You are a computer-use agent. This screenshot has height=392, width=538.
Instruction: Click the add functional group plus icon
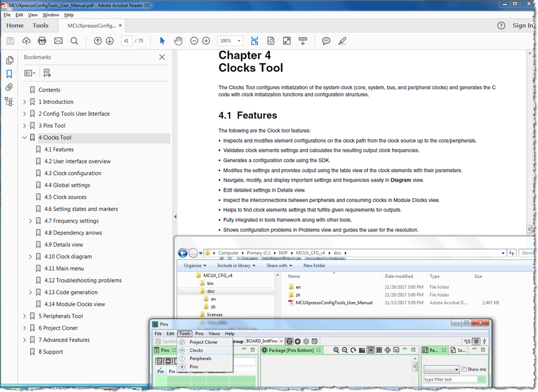click(298, 341)
